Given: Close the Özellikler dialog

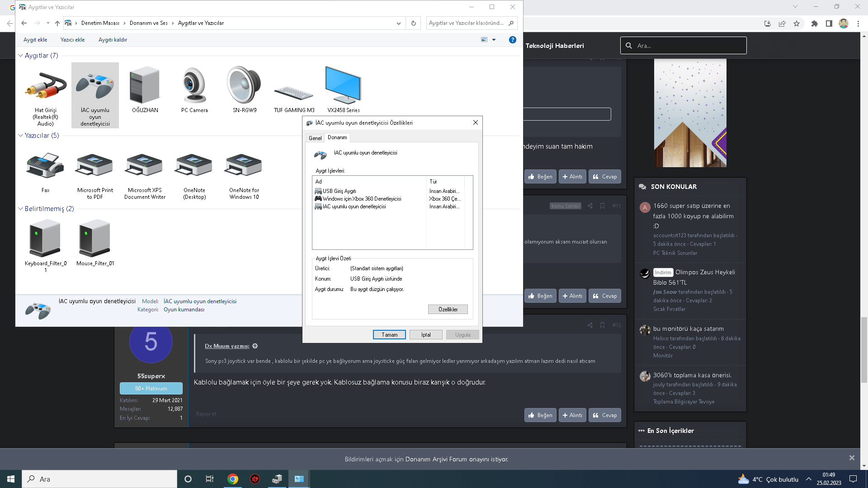Looking at the screenshot, I should pyautogui.click(x=475, y=123).
